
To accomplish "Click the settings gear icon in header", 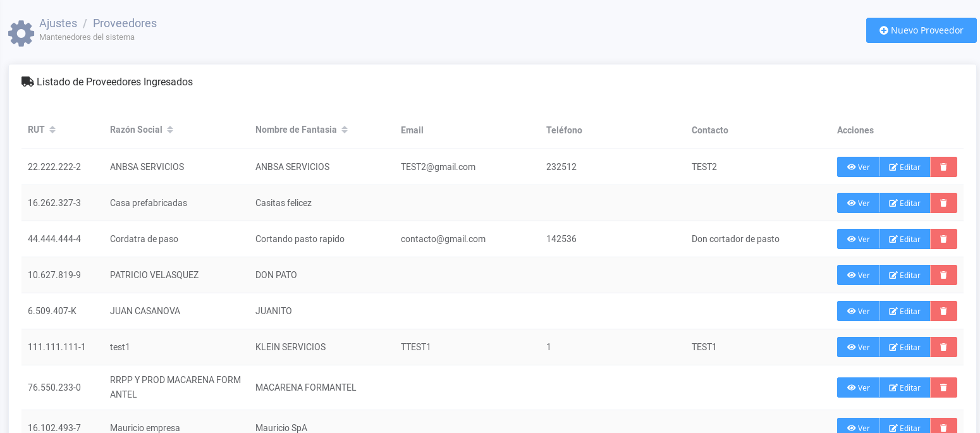I will pos(21,33).
